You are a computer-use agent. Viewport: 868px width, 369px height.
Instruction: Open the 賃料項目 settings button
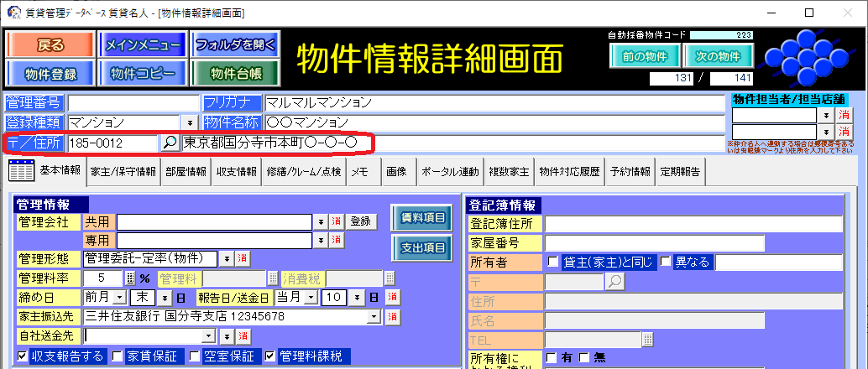coord(421,217)
